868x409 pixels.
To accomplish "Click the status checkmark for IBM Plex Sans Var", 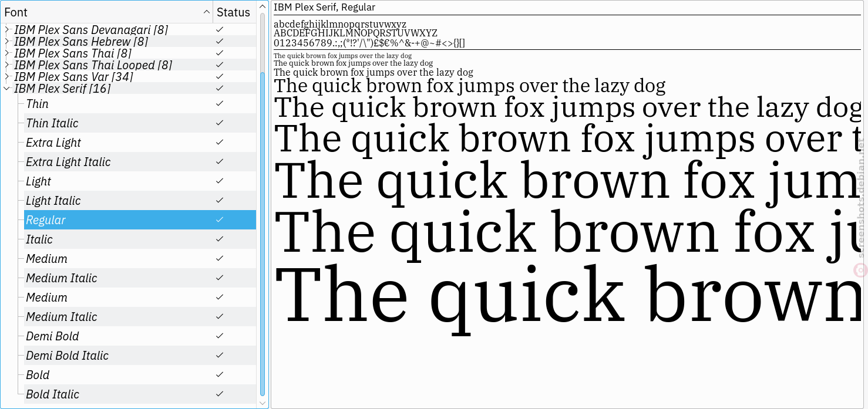I will (x=220, y=76).
